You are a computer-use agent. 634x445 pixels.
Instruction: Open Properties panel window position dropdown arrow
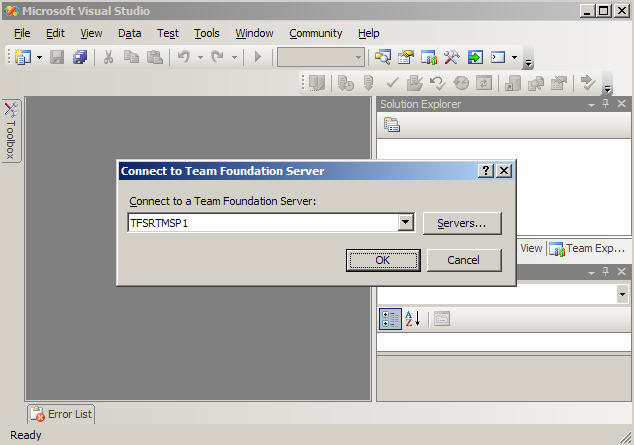591,273
